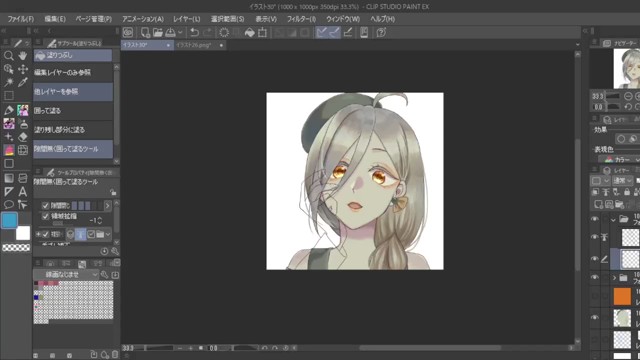Image resolution: width=640 pixels, height=360 pixels.
Task: Click the Undo arrow in toolbar
Action: click(x=194, y=33)
